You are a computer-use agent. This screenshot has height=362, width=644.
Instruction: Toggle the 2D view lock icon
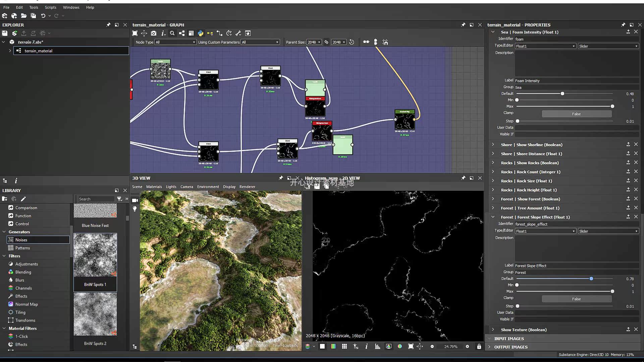(479, 346)
